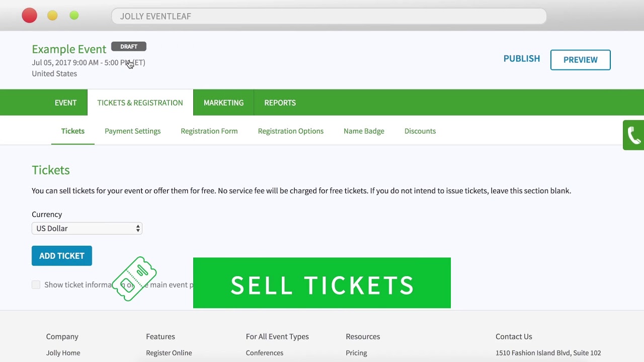
Task: Toggle show ticket information checkbox
Action: point(36,285)
